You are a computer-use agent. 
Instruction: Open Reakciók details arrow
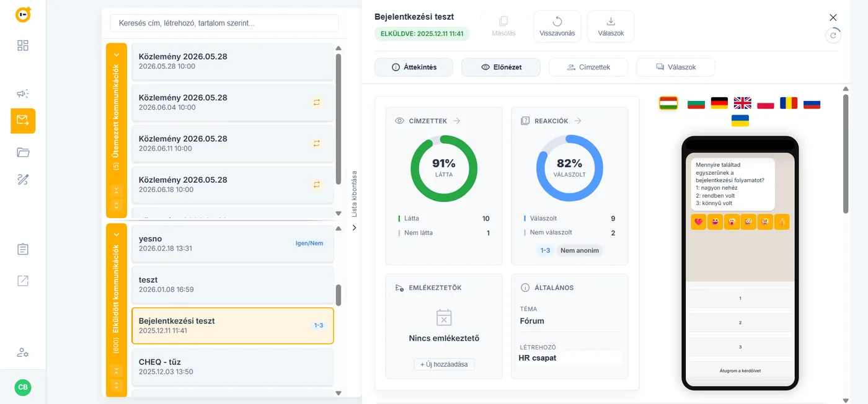pos(577,121)
